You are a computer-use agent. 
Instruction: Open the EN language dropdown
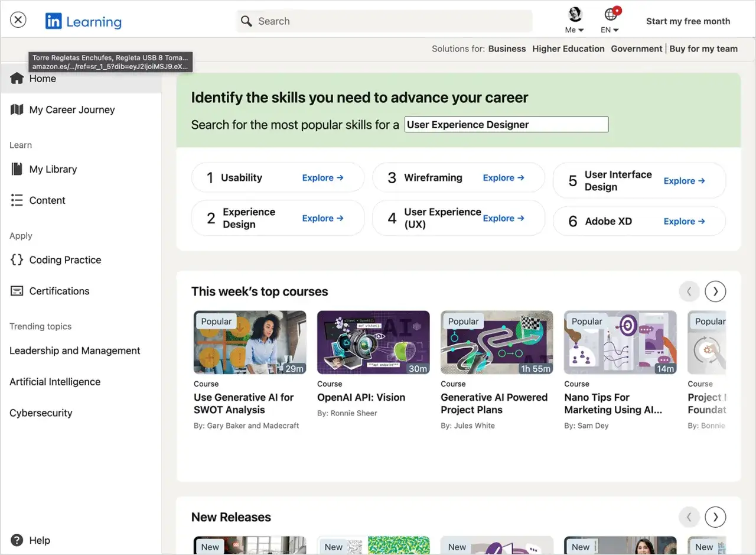[611, 21]
